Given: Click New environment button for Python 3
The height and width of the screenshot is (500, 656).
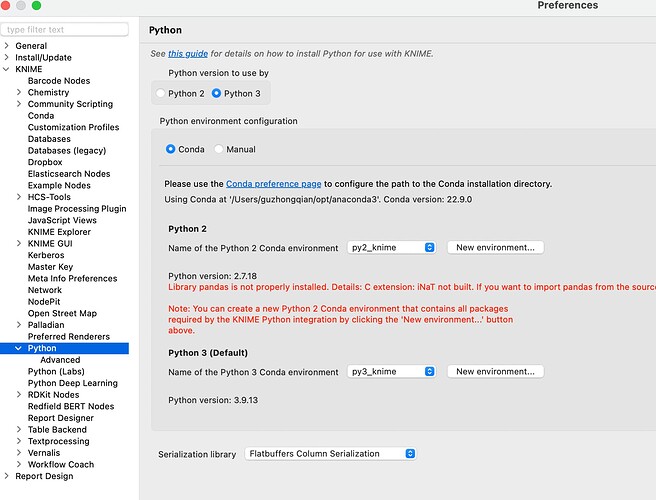Looking at the screenshot, I should [x=495, y=371].
